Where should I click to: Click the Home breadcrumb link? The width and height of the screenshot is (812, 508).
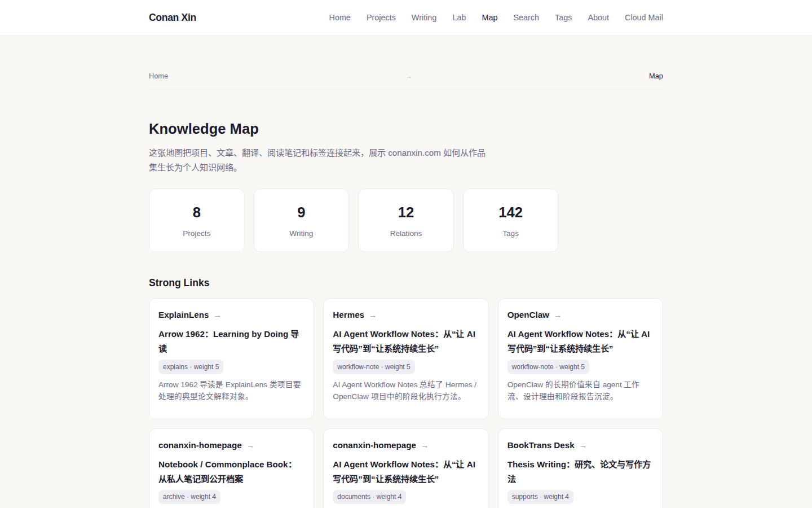[158, 76]
